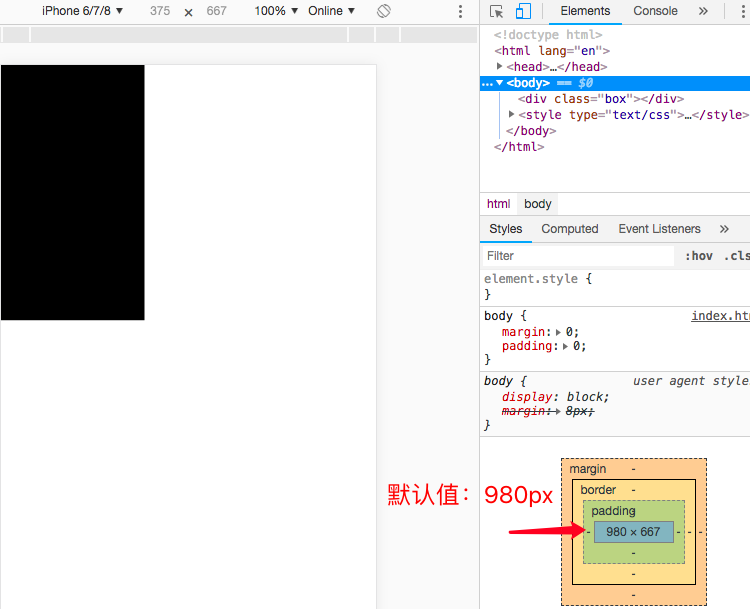Viewport: 750px width, 609px height.
Task: Show more Styles sidebar tabs
Action: 724,229
